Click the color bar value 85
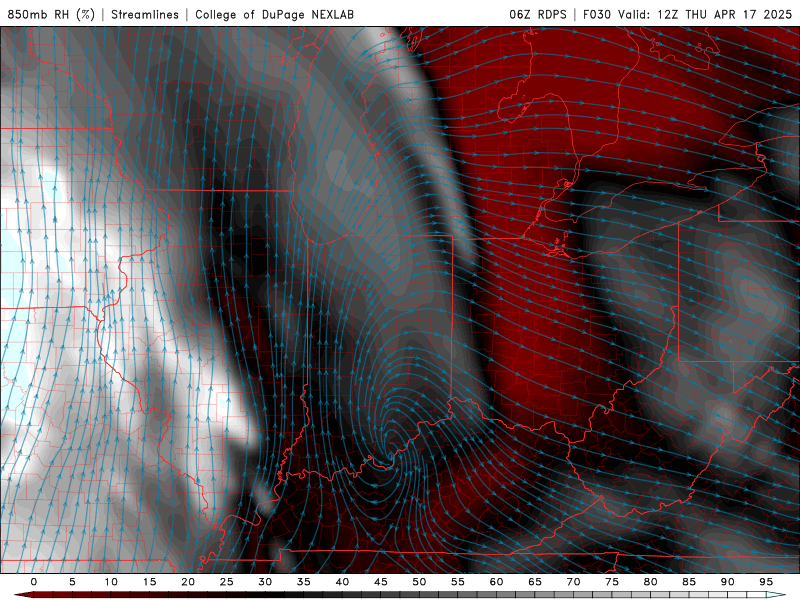Screen dimensions: 800x600 (689, 582)
